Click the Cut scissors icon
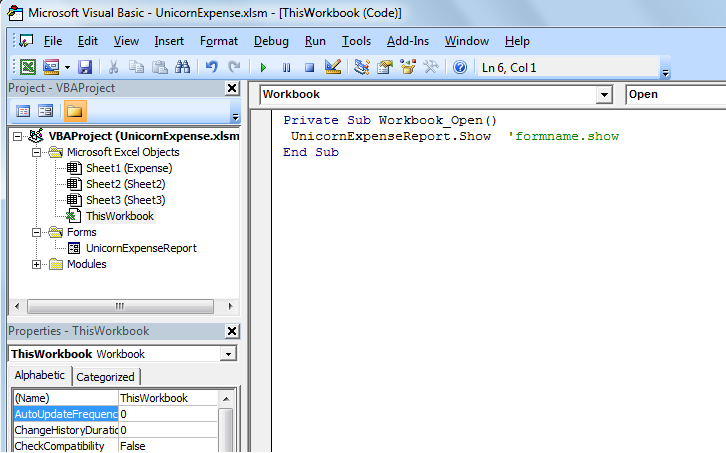726x453 pixels. pos(113,68)
